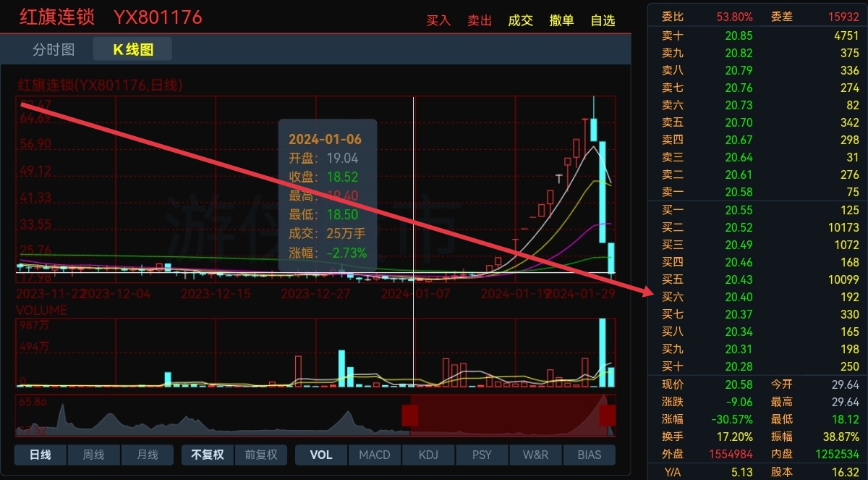The width and height of the screenshot is (868, 480).
Task: Click the 买八 price 20.34
Action: [x=739, y=332]
